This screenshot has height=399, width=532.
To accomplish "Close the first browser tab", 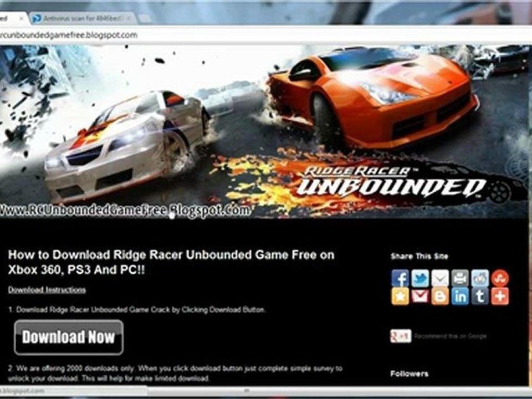I will point(21,18).
